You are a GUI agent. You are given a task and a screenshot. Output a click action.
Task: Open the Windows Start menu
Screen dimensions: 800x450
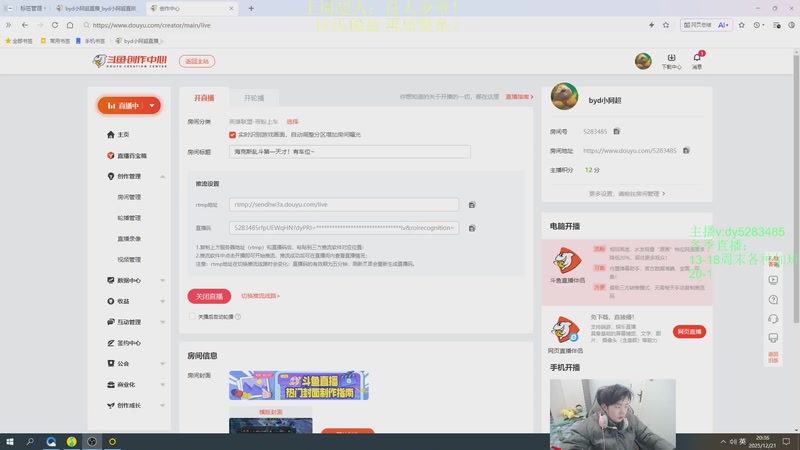10,441
